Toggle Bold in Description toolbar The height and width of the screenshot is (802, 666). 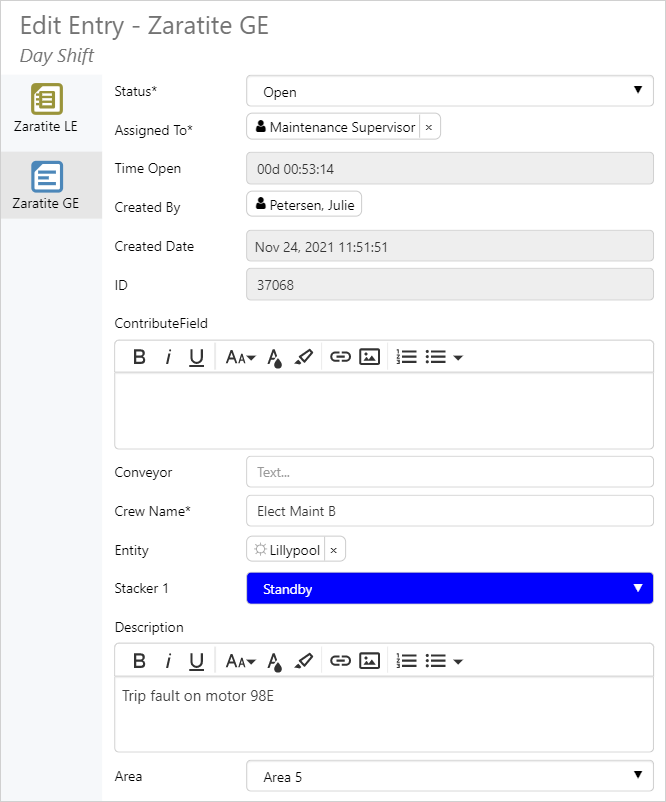pos(140,661)
